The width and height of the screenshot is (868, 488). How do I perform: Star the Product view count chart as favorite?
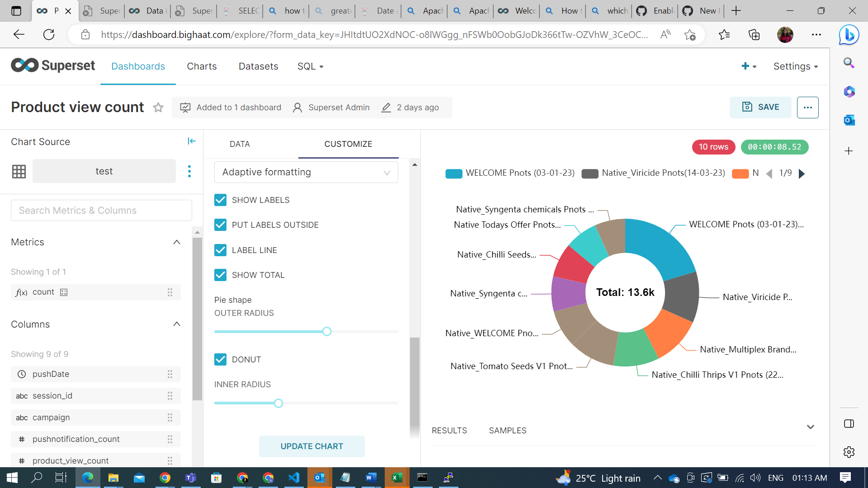point(158,108)
